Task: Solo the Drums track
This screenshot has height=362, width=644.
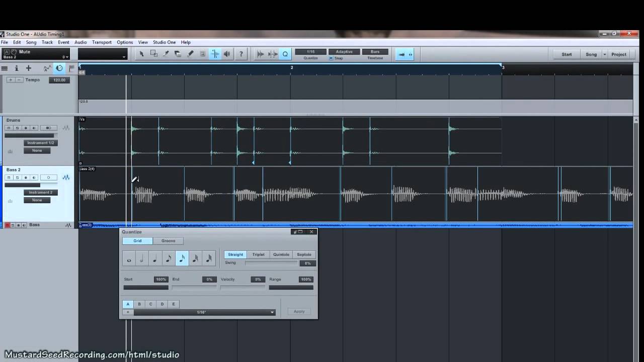Action: [x=17, y=128]
